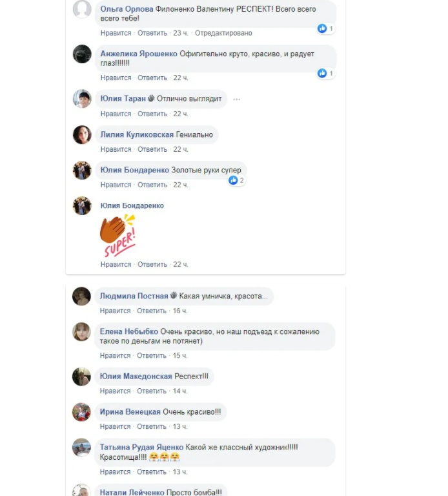The width and height of the screenshot is (448, 496).
Task: Open the three-dot options beside Юлия Таран's comment
Action: (x=236, y=99)
